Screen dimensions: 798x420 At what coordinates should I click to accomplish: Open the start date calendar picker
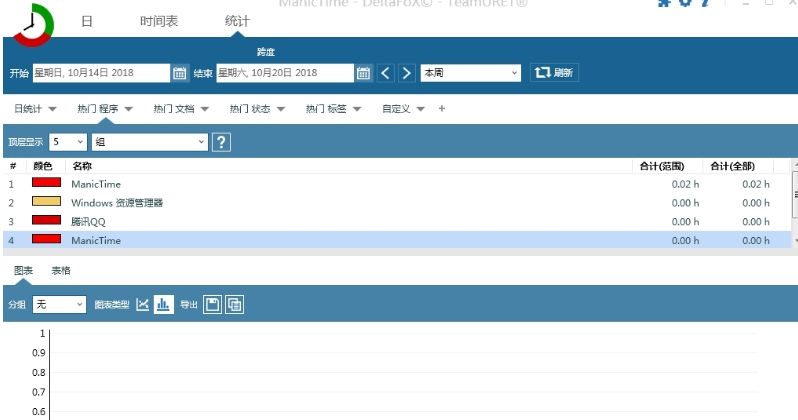[179, 73]
